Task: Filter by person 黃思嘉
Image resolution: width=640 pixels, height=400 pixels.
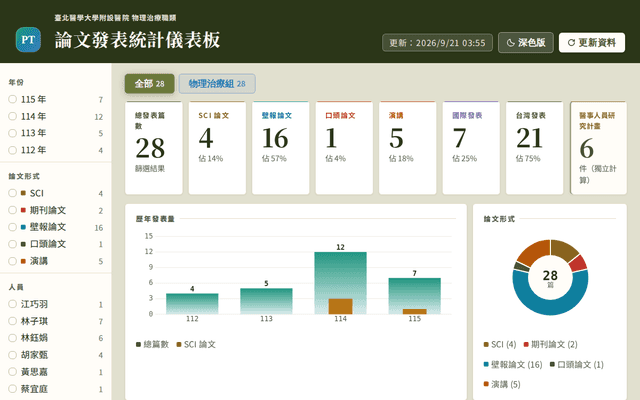Action: (x=56, y=372)
